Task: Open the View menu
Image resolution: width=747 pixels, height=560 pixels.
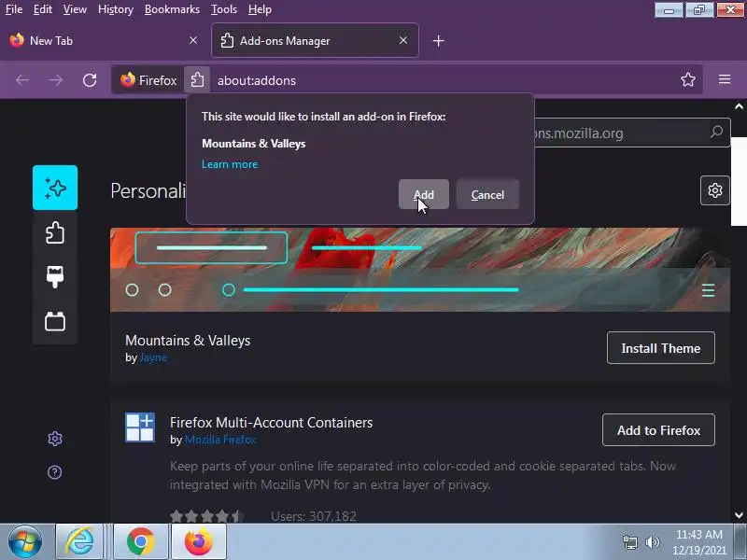Action: tap(75, 9)
